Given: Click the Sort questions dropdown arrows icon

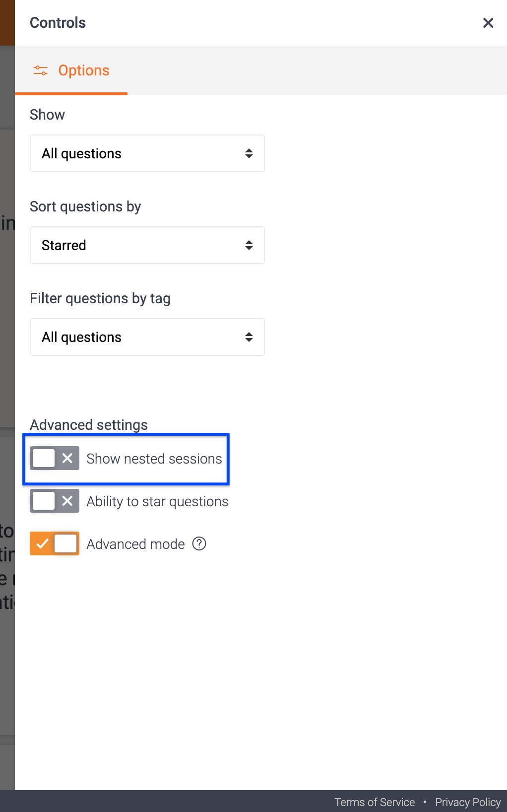Looking at the screenshot, I should 249,245.
